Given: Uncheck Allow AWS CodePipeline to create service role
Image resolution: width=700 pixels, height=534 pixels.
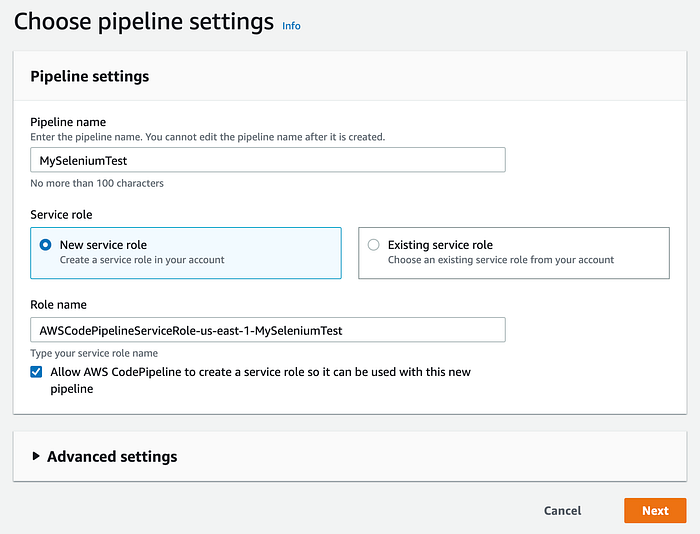Looking at the screenshot, I should pos(37,372).
